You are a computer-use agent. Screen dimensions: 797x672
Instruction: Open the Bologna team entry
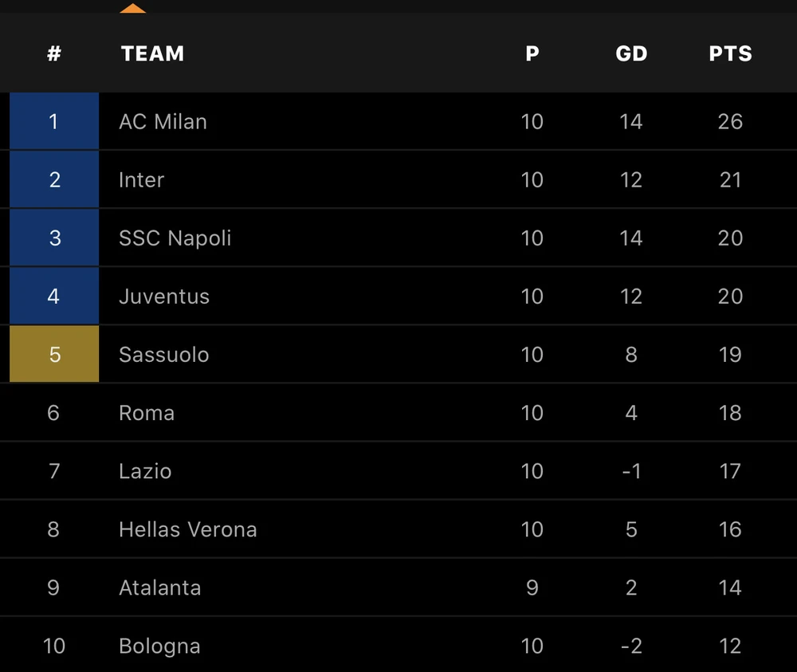point(159,646)
